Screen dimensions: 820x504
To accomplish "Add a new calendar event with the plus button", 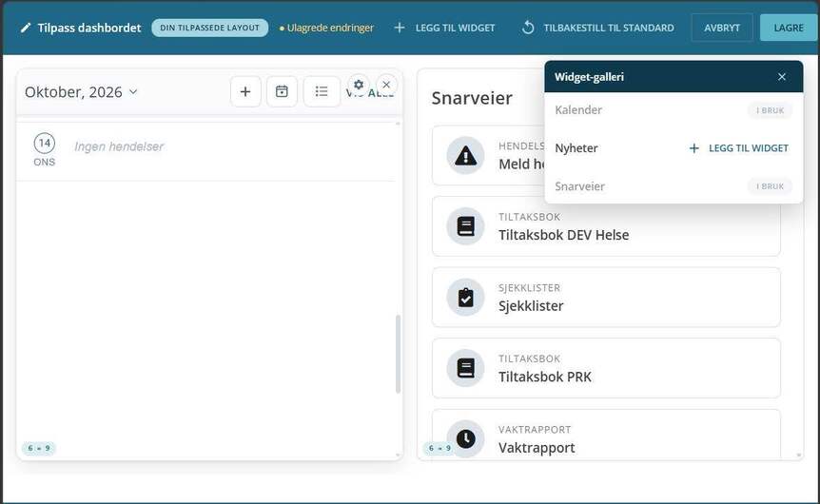I will [245, 91].
